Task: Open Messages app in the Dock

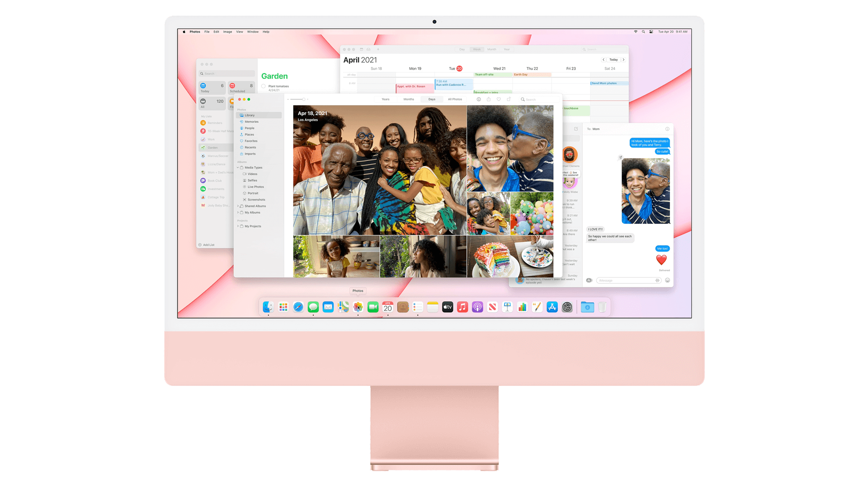Action: coord(313,307)
